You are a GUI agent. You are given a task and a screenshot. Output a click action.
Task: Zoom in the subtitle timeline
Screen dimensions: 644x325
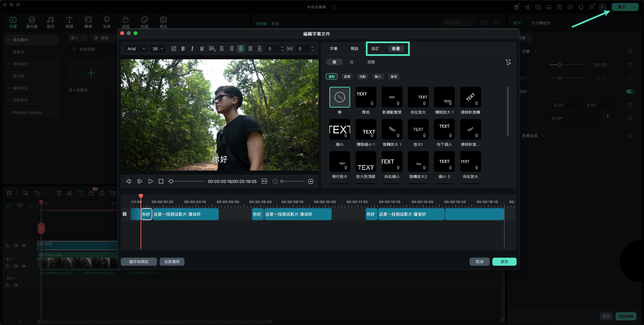(311, 181)
